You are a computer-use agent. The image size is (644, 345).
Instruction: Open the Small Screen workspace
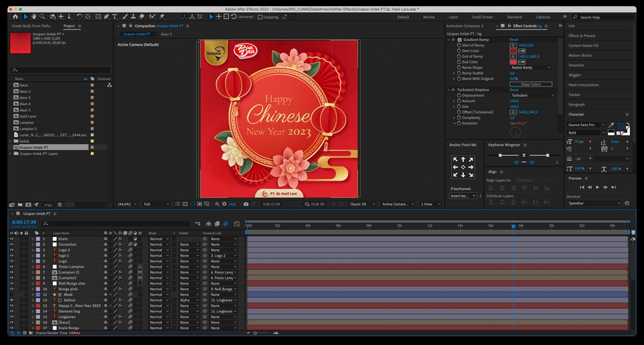coord(482,17)
